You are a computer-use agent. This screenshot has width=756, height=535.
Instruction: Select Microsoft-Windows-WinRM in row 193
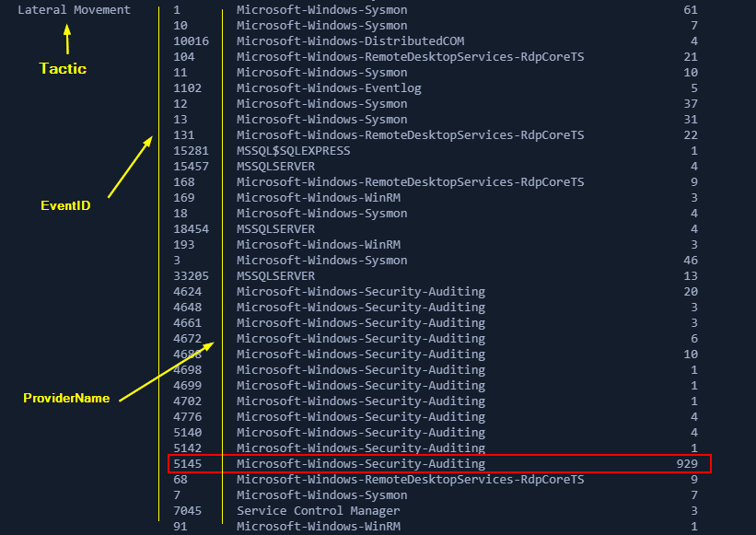319,245
